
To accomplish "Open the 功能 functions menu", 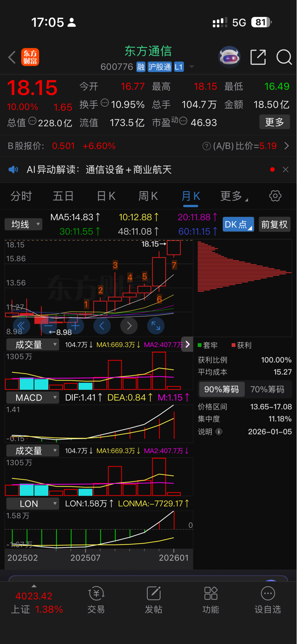I will coord(211,600).
